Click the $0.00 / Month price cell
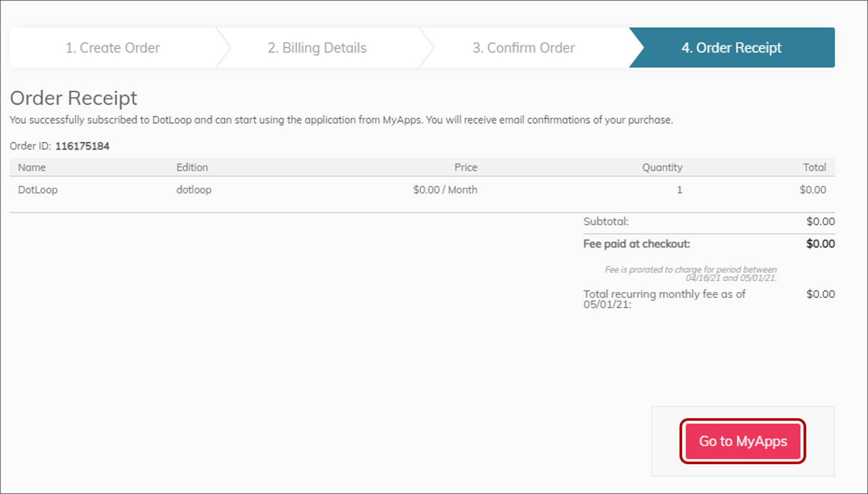Image resolution: width=868 pixels, height=494 pixels. (445, 190)
